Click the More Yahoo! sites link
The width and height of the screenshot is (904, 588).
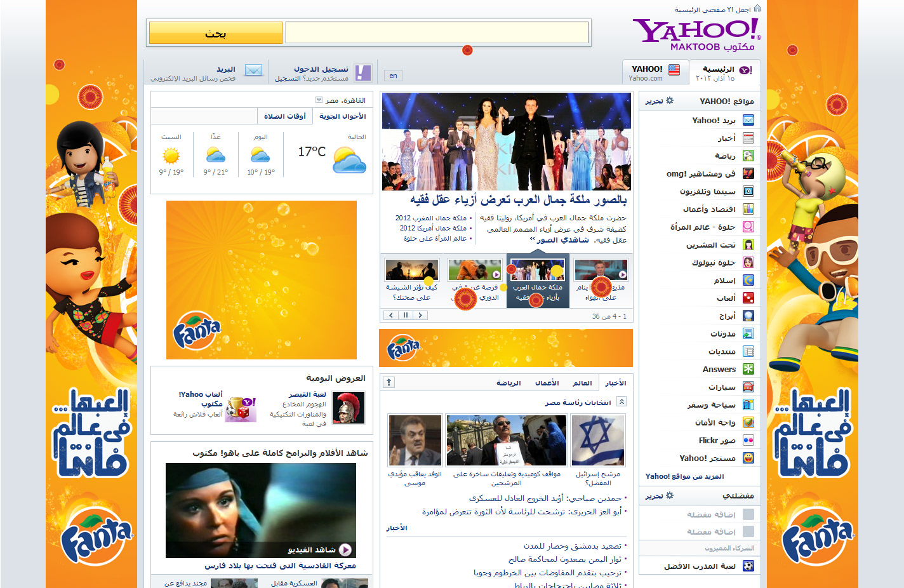click(684, 476)
